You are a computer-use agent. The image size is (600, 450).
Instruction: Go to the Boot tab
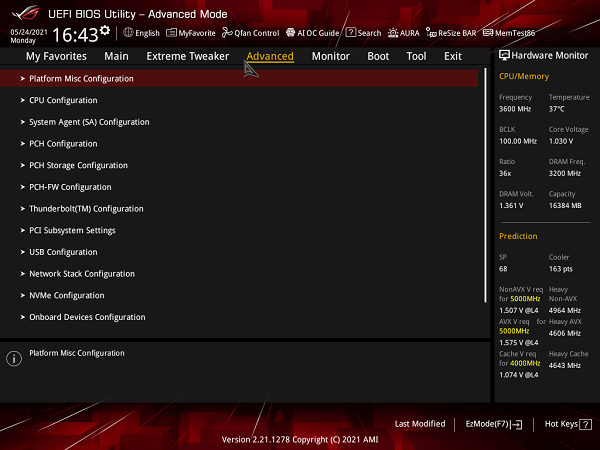point(378,56)
